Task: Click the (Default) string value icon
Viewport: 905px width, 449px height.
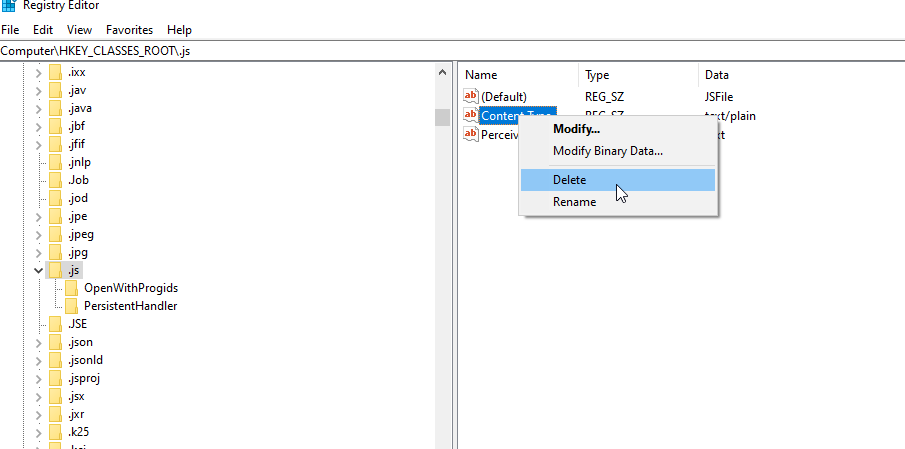Action: point(472,96)
